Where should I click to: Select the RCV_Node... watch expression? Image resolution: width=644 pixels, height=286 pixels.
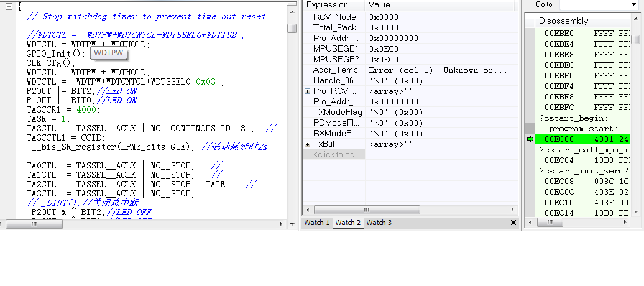(338, 17)
